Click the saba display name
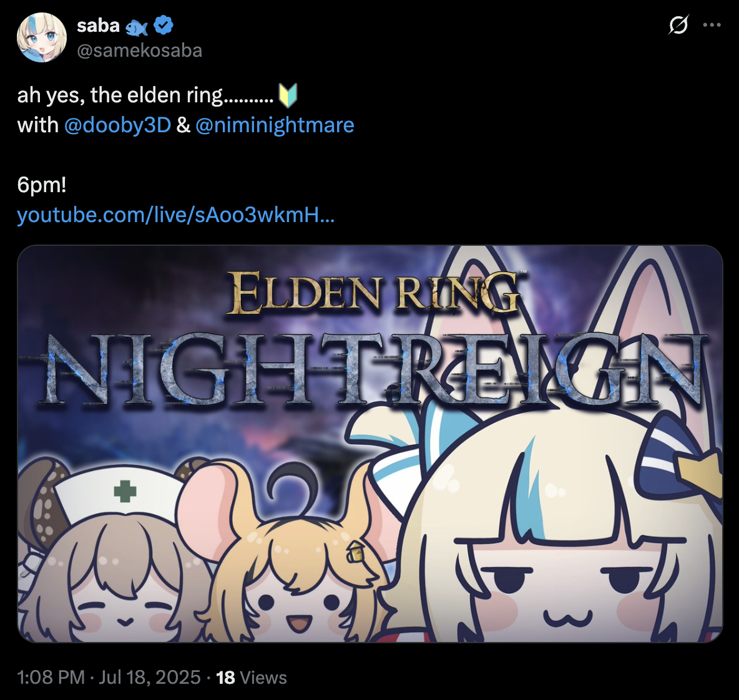Image resolution: width=739 pixels, height=700 pixels. coord(98,26)
